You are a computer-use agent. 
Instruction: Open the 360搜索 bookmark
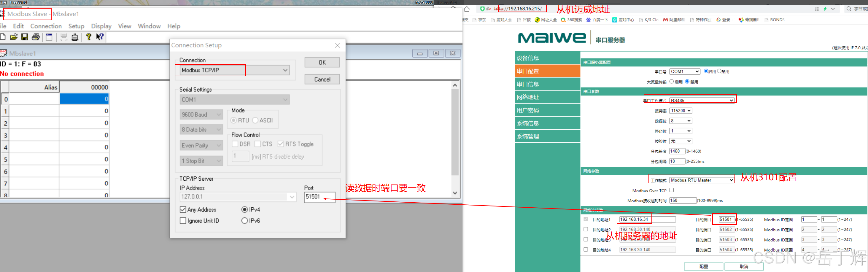coord(571,20)
